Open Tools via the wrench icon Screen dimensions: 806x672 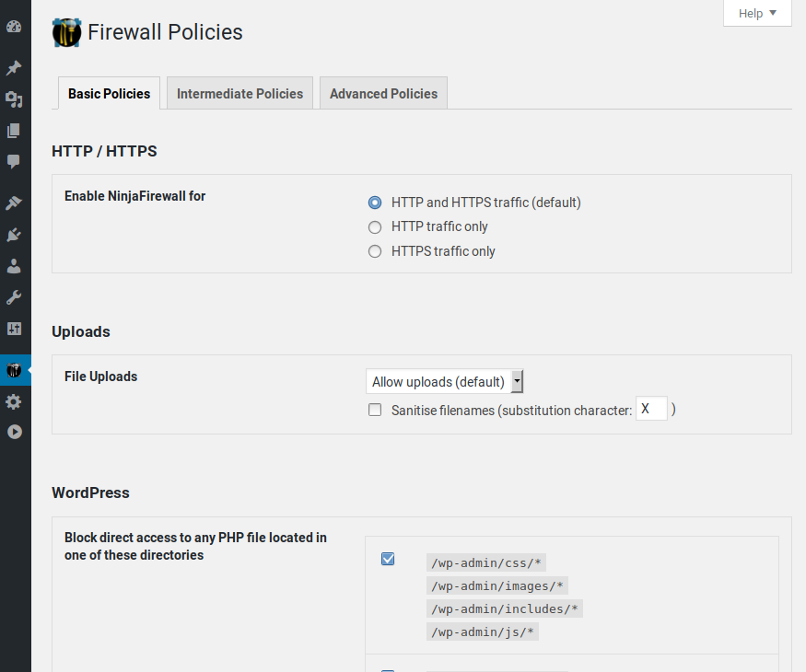(x=14, y=297)
